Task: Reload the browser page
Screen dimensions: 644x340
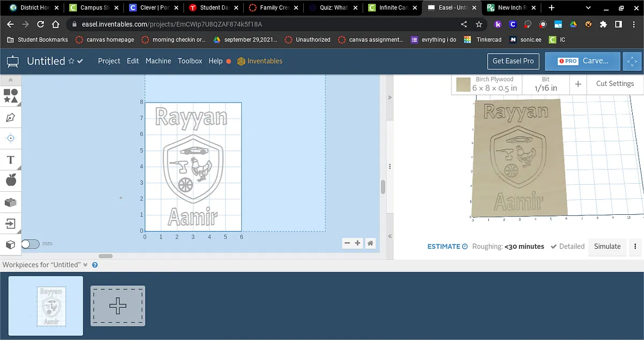Action: (x=40, y=24)
